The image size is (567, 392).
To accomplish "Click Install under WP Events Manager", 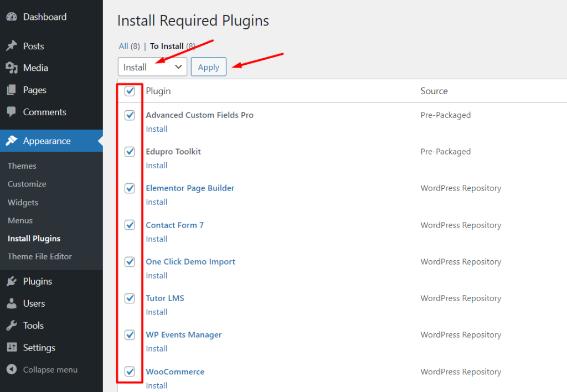I will click(x=157, y=349).
